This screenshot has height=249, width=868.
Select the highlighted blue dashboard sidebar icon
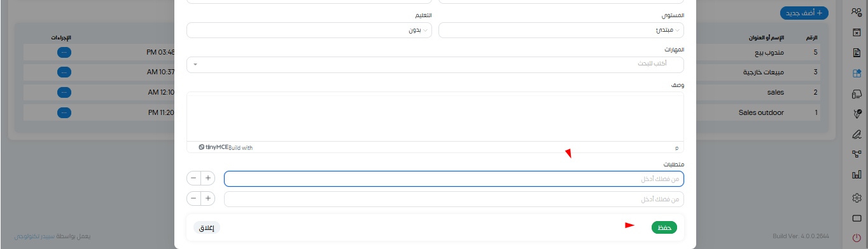click(x=857, y=73)
